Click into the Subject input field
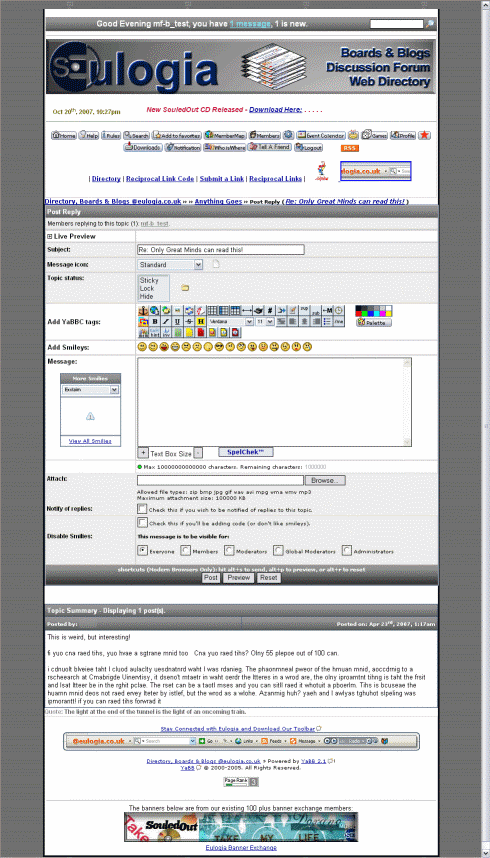 (x=221, y=250)
